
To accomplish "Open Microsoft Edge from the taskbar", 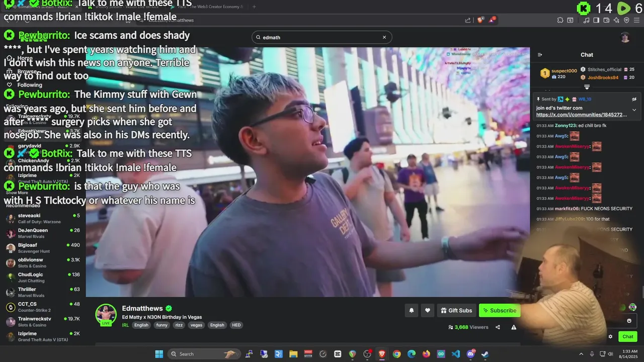I will [412, 354].
